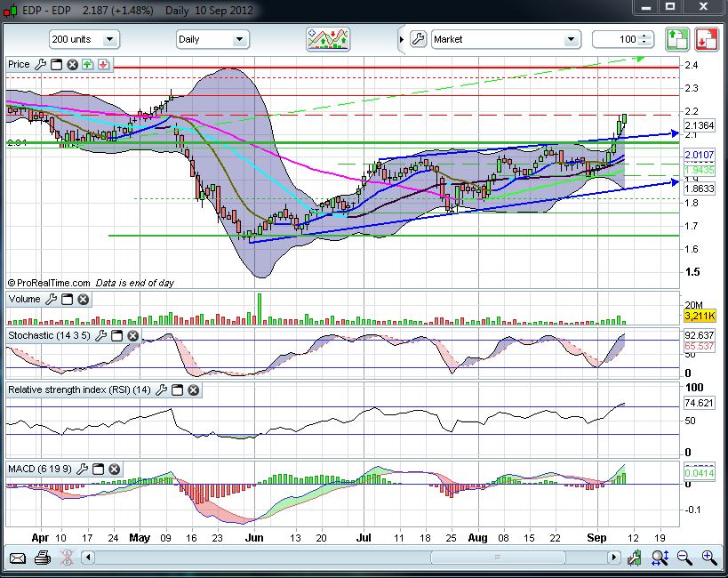The width and height of the screenshot is (728, 578).
Task: Click the Price panel label
Action: click(x=19, y=64)
